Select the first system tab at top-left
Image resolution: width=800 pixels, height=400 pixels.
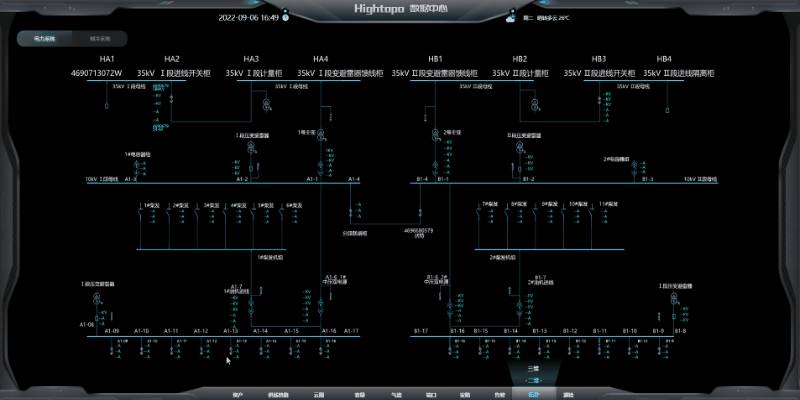tap(45, 39)
